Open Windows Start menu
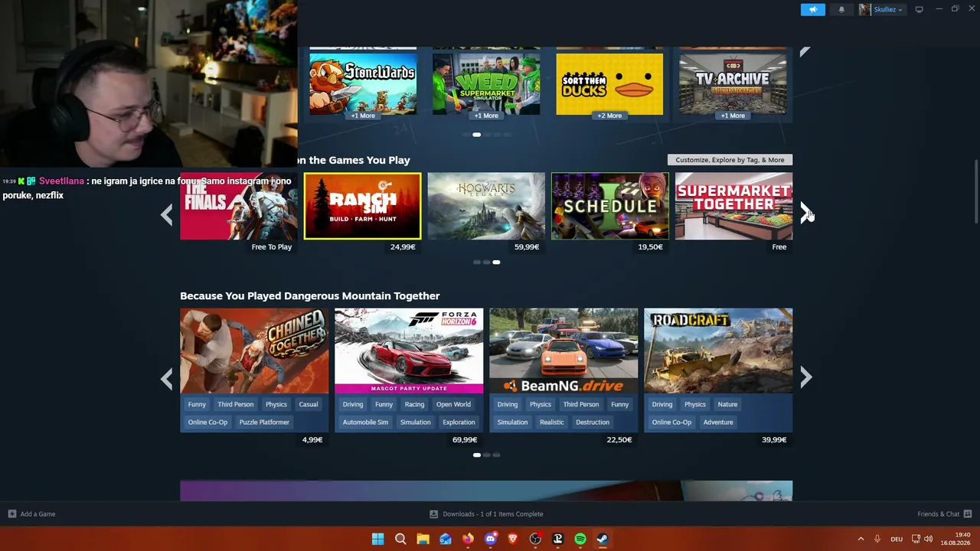980x551 pixels. click(x=377, y=539)
